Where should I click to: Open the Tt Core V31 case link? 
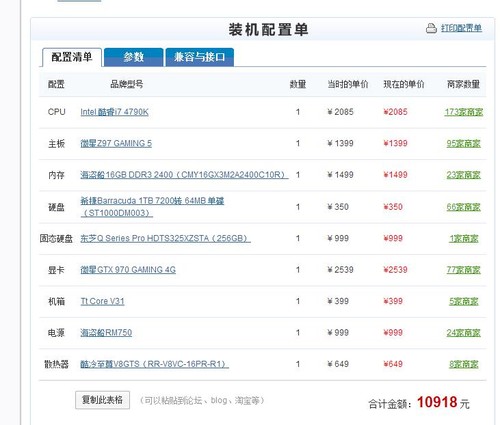[102, 301]
